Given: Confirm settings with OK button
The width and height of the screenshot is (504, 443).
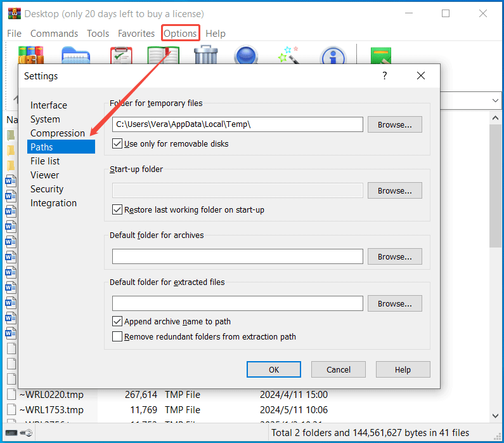Looking at the screenshot, I should (274, 369).
